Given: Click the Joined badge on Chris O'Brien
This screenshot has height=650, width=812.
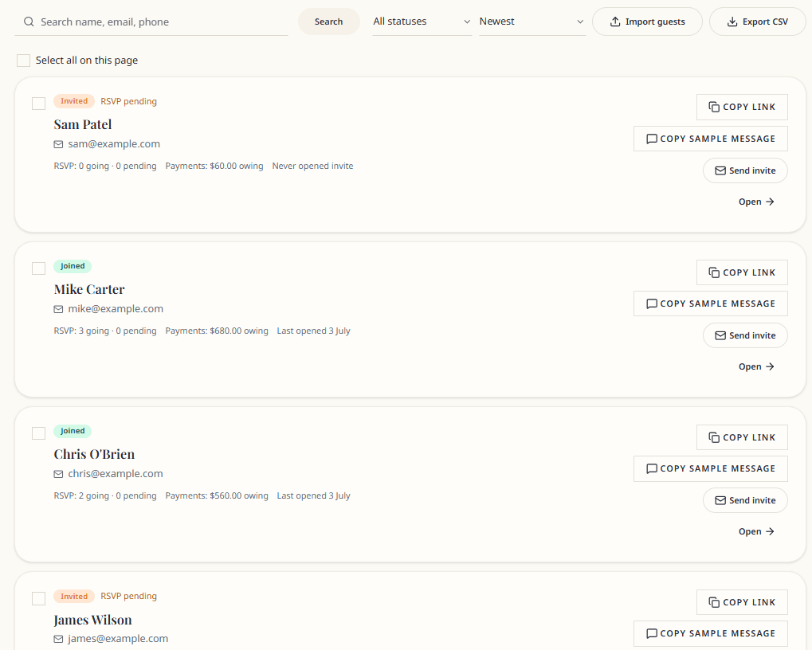Looking at the screenshot, I should click(73, 431).
